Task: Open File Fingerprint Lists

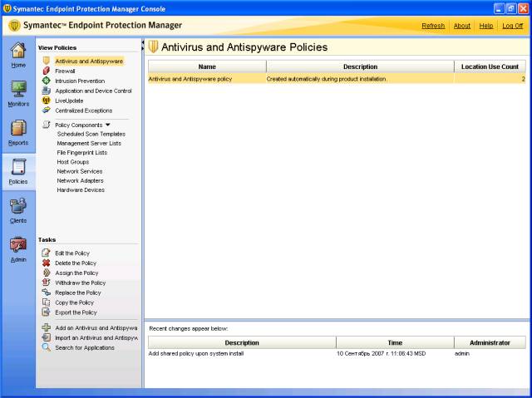Action: (x=81, y=153)
